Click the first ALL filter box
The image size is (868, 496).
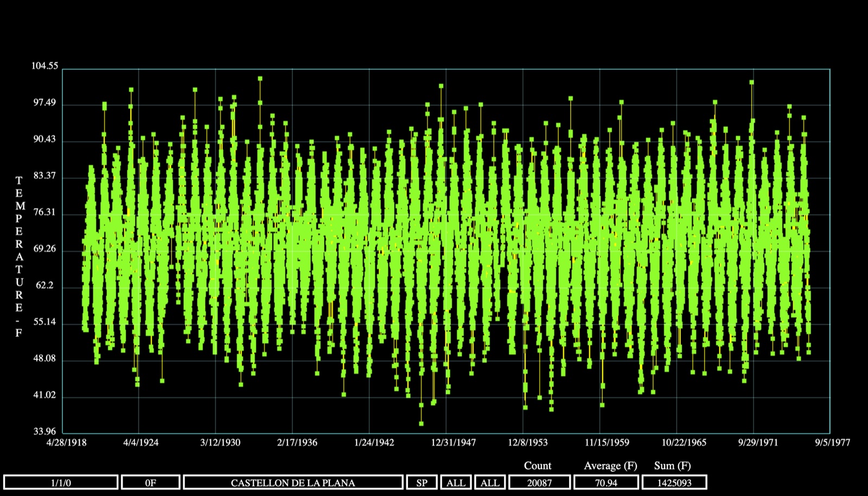(x=456, y=482)
